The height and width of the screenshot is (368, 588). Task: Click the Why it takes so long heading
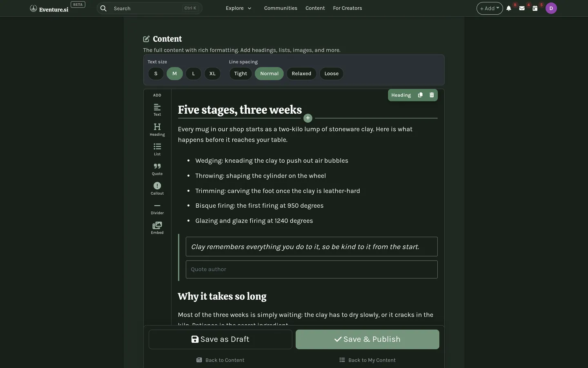[222, 296]
